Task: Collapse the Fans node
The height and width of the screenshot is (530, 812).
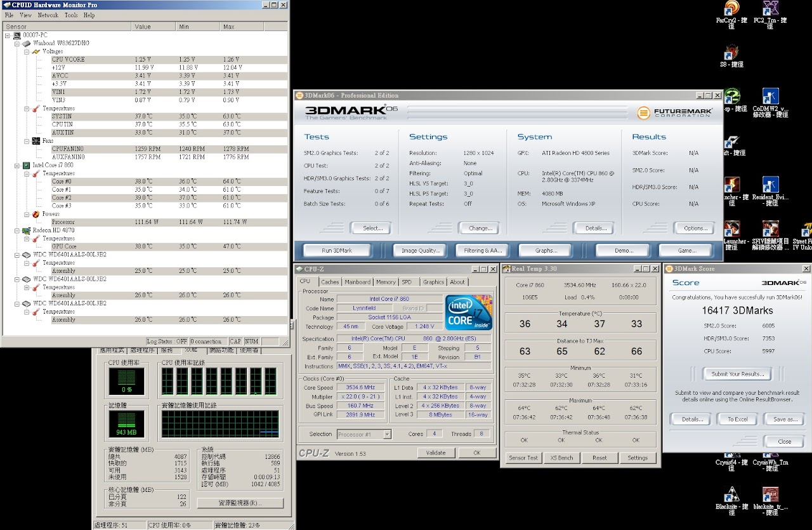Action: [x=27, y=141]
